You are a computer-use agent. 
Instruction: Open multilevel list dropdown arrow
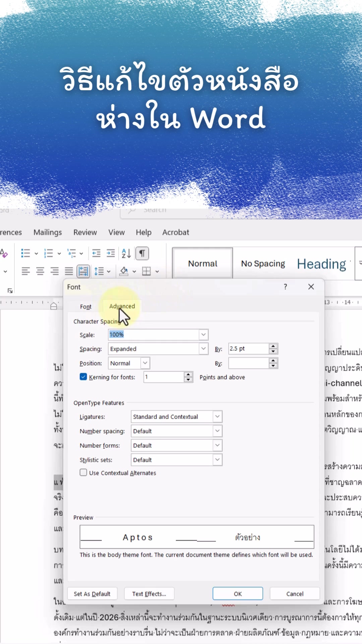click(81, 254)
